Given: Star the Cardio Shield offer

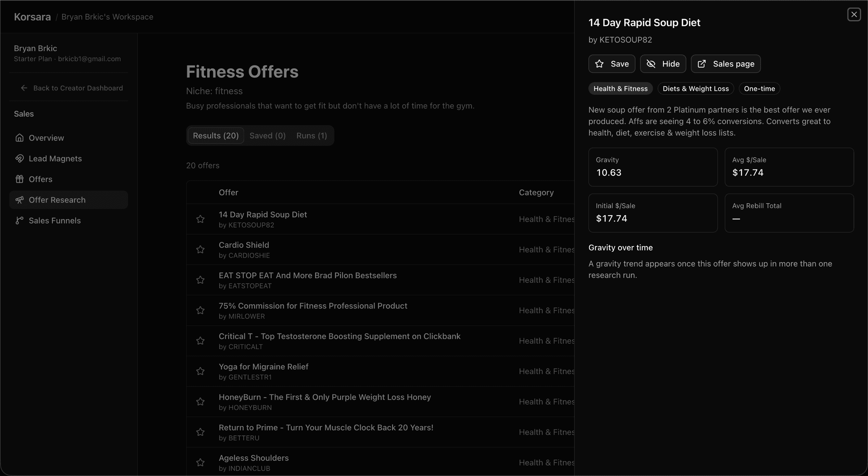Looking at the screenshot, I should tap(200, 250).
